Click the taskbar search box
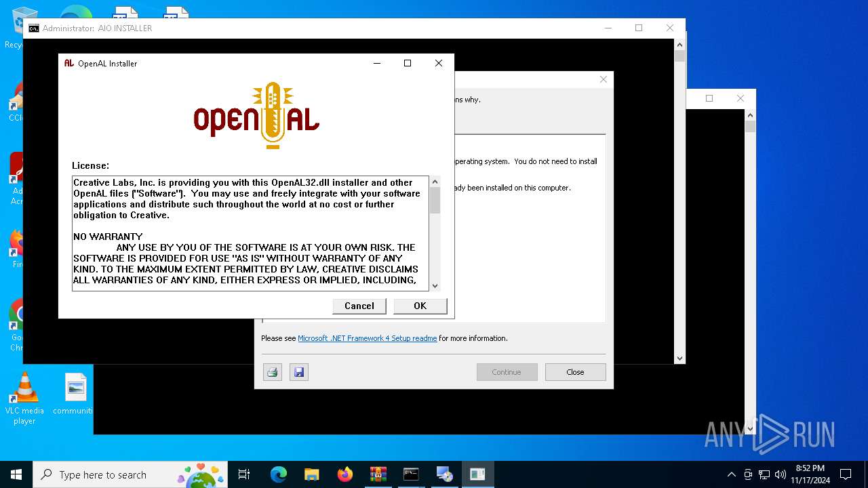The width and height of the screenshot is (868, 488). 130,474
